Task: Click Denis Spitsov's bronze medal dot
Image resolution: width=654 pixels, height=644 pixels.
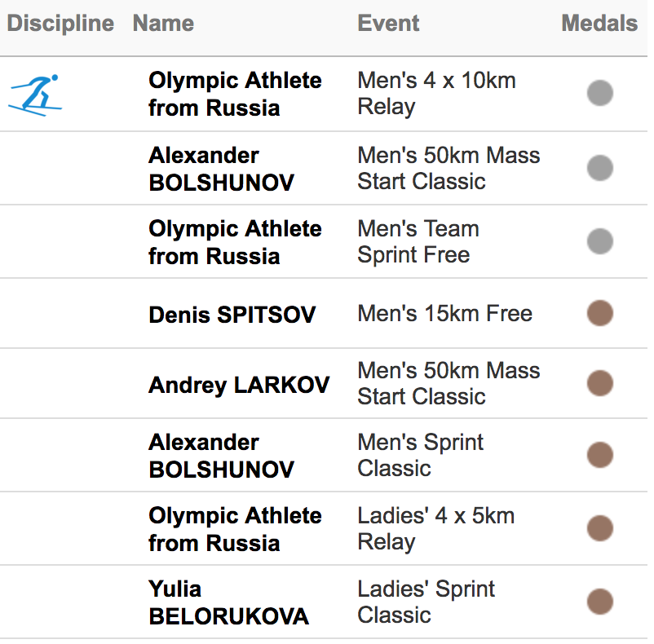Action: pyautogui.click(x=600, y=313)
